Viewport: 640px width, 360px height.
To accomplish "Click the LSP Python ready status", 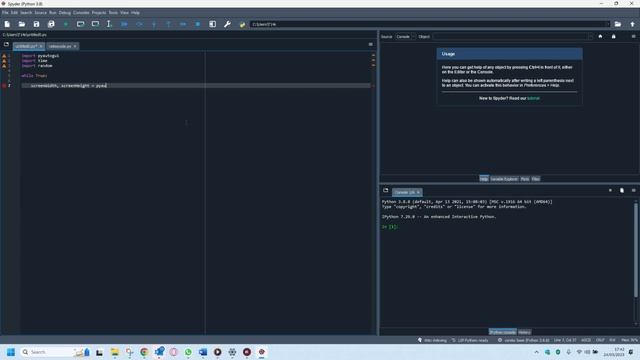I will (470, 340).
